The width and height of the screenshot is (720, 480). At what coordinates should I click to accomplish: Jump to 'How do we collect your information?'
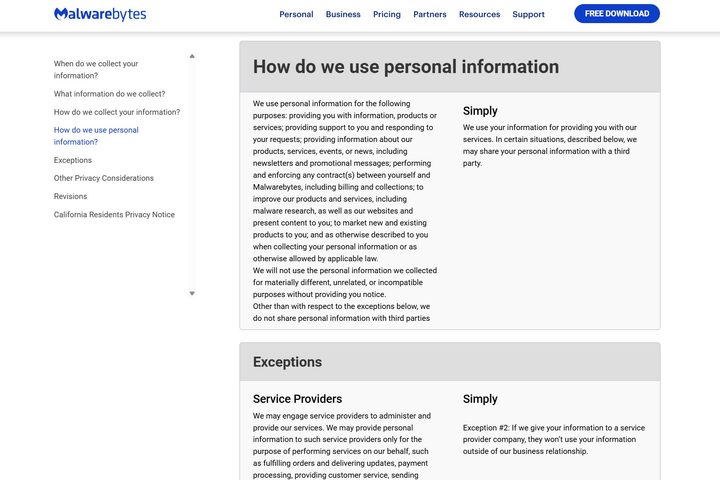tap(117, 112)
